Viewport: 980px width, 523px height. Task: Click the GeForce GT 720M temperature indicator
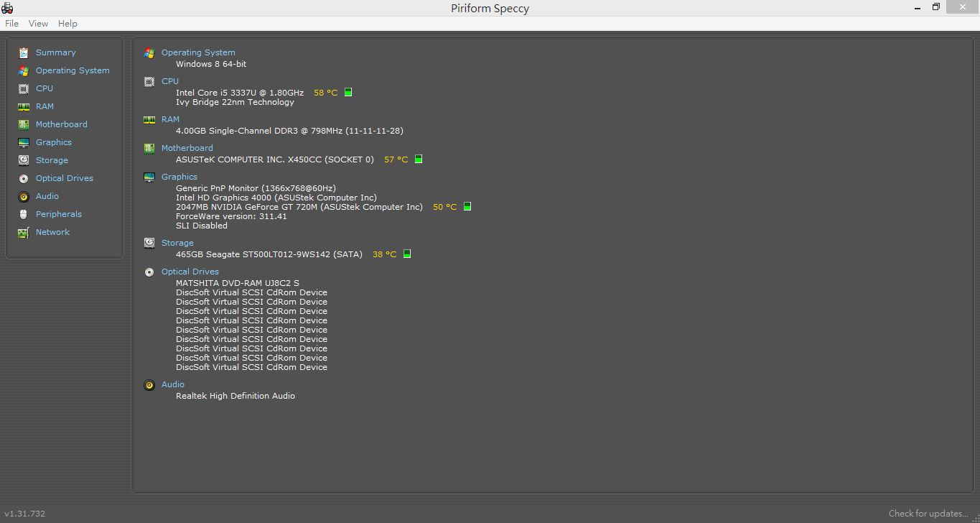[467, 207]
